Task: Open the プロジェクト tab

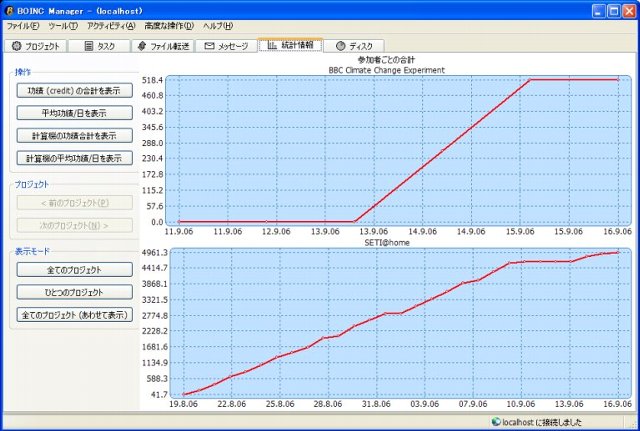Action: [x=36, y=46]
